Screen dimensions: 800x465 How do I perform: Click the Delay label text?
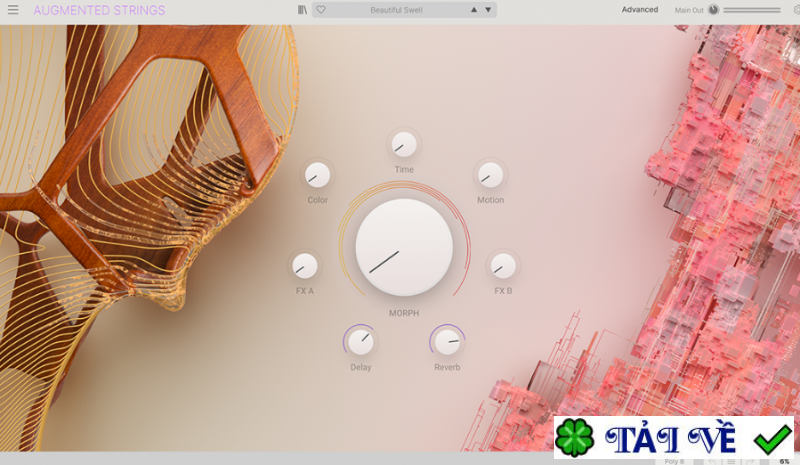[361, 367]
